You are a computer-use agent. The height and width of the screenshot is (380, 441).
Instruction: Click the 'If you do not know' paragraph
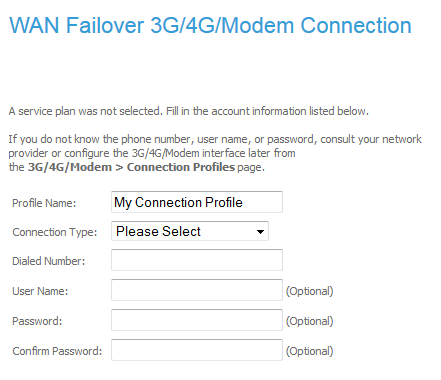(x=215, y=153)
